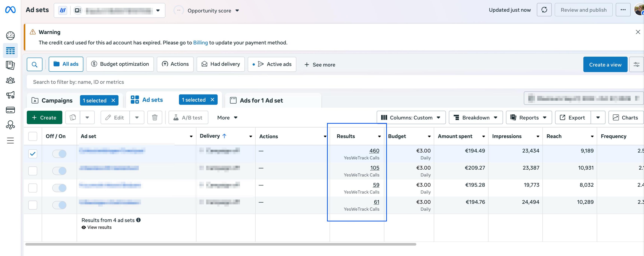This screenshot has width=644, height=256.
Task: Open Account Overview from the left sidebar
Action: pos(10,36)
